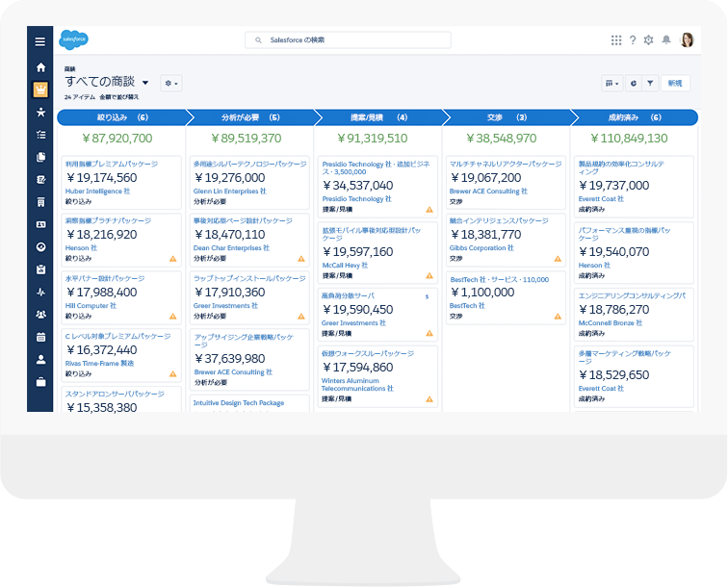Open the list filter funnel icon
The height and width of the screenshot is (587, 728).
(650, 84)
